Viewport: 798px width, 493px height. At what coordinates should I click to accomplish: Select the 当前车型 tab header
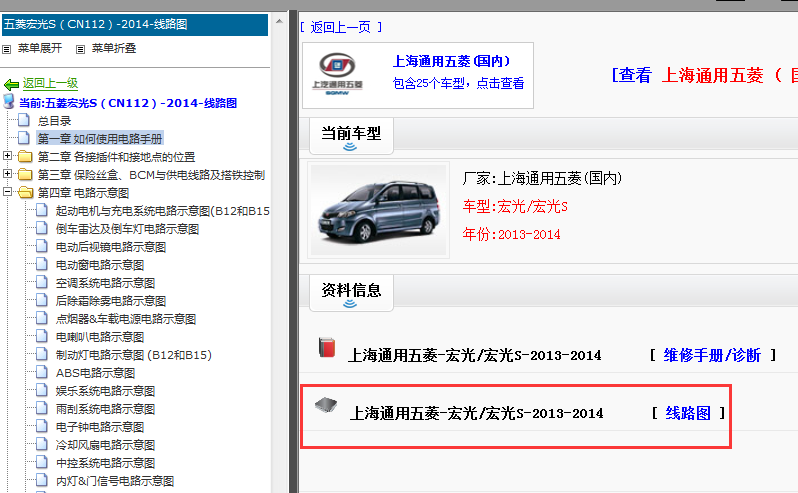[x=351, y=136]
